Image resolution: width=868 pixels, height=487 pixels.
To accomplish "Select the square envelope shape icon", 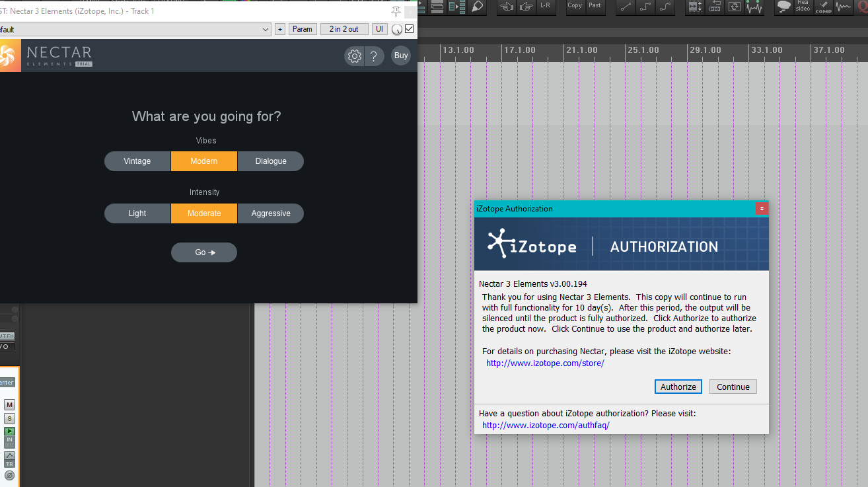I will [645, 7].
